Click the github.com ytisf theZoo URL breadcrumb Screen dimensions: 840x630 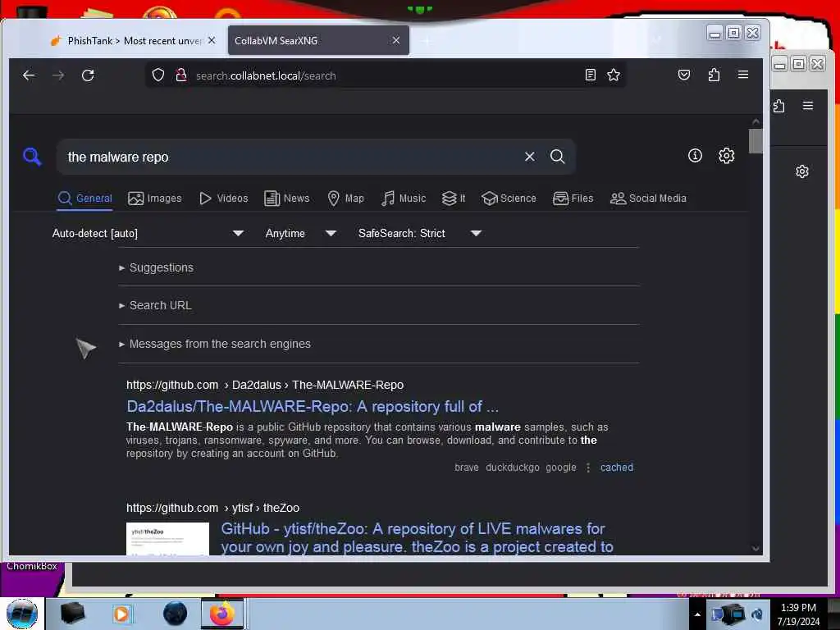click(212, 508)
